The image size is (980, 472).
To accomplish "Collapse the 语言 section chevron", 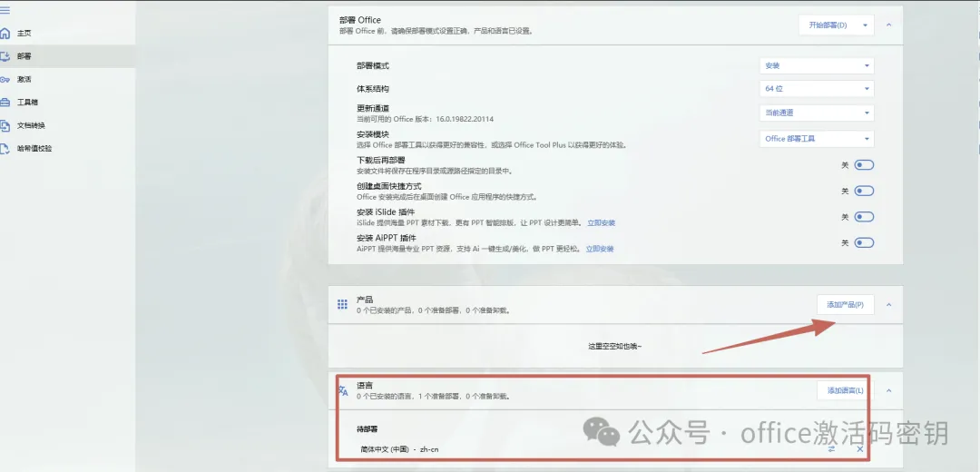I will (888, 390).
